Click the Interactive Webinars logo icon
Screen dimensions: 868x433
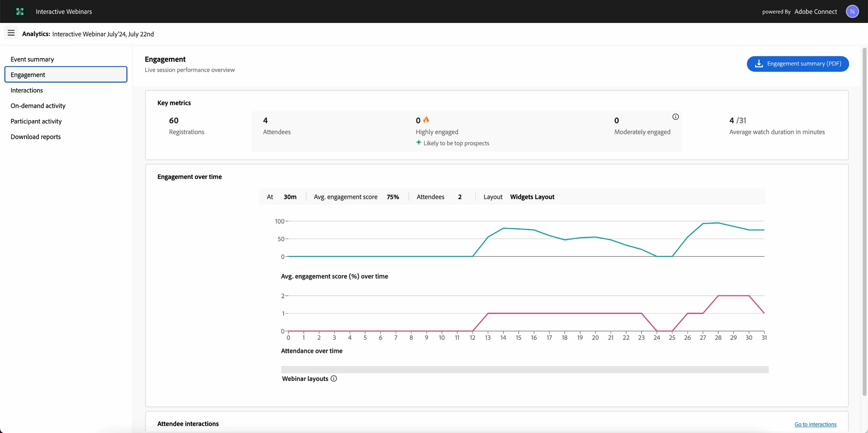[20, 12]
